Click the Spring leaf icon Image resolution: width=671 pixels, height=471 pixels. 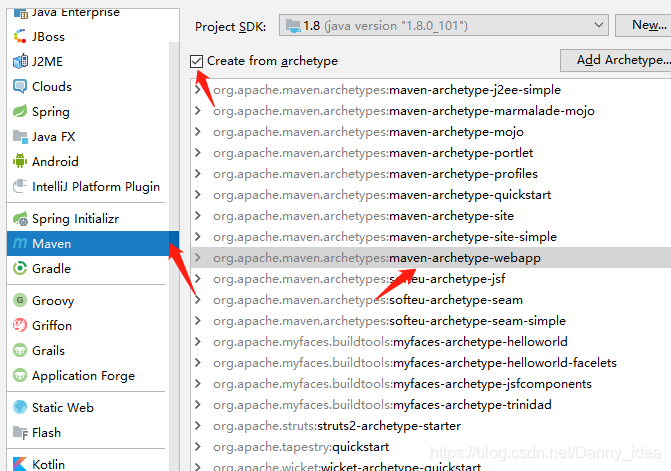[x=20, y=111]
